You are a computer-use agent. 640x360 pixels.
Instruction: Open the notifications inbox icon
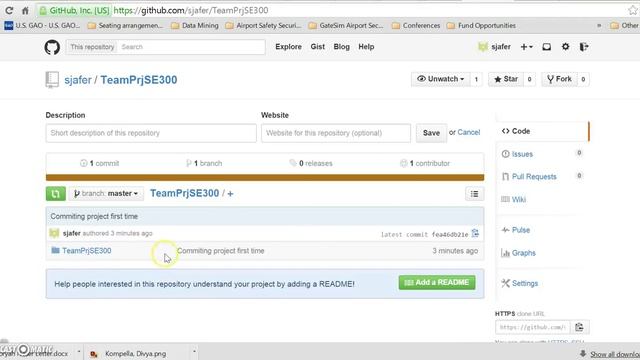coord(547,47)
